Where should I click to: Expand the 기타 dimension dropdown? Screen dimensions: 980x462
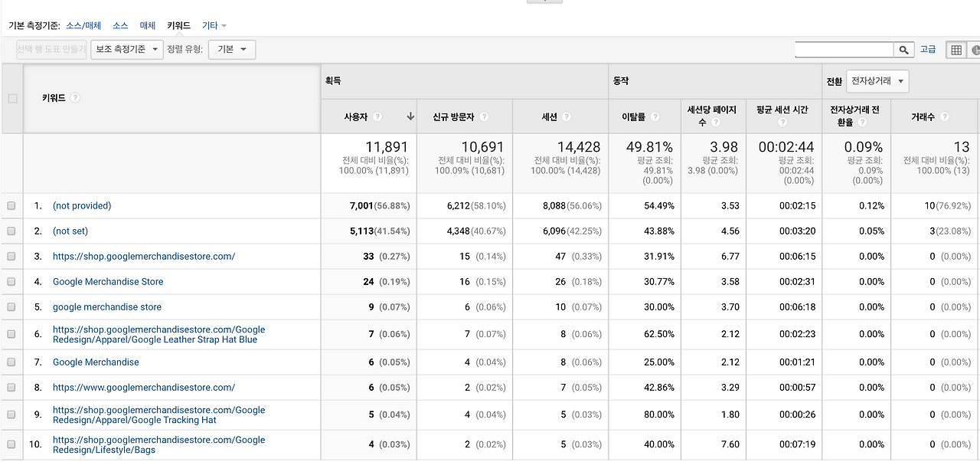click(214, 25)
